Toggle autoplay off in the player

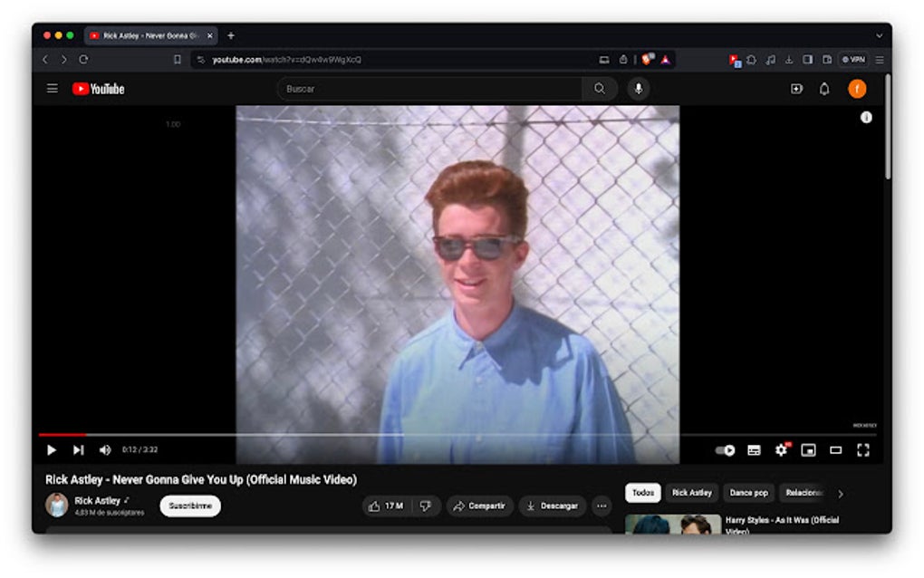(x=725, y=449)
